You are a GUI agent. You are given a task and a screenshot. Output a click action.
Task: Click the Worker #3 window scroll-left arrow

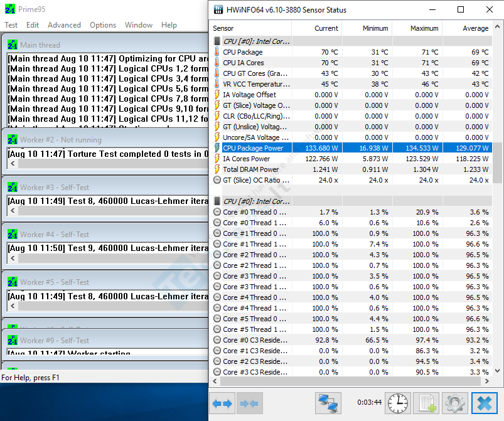point(13,211)
